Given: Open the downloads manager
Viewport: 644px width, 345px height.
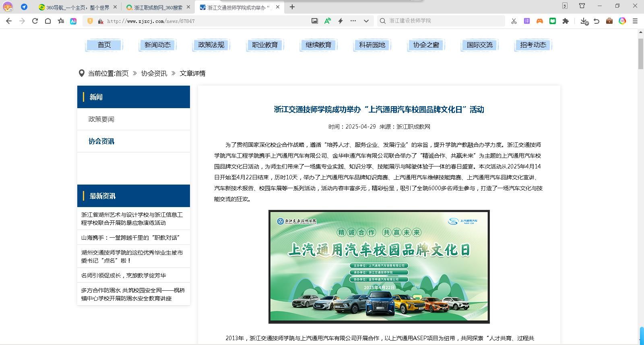Looking at the screenshot, I should 584,21.
